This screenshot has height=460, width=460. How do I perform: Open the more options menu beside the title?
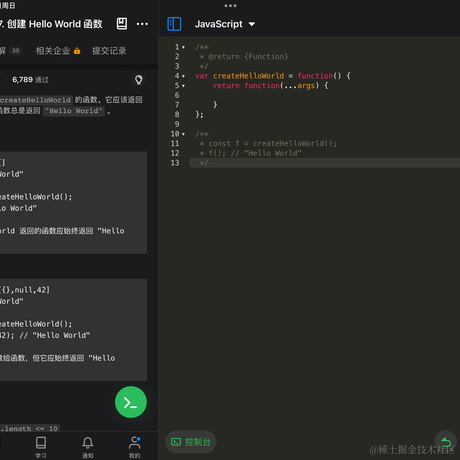coord(142,24)
